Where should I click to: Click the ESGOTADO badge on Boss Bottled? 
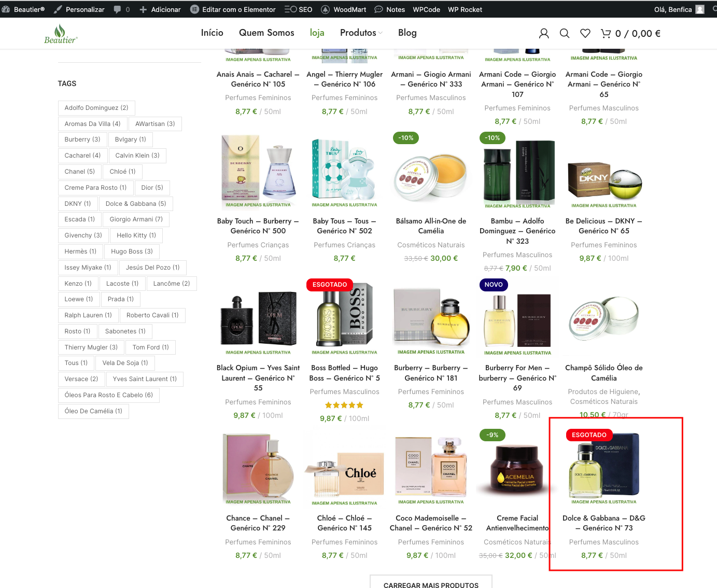tap(330, 285)
